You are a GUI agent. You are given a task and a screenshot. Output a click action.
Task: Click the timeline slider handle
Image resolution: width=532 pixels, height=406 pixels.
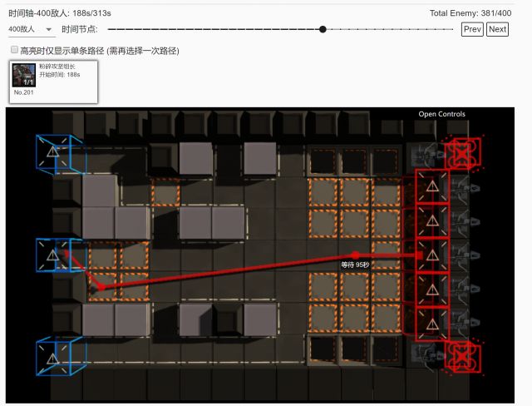[323, 29]
